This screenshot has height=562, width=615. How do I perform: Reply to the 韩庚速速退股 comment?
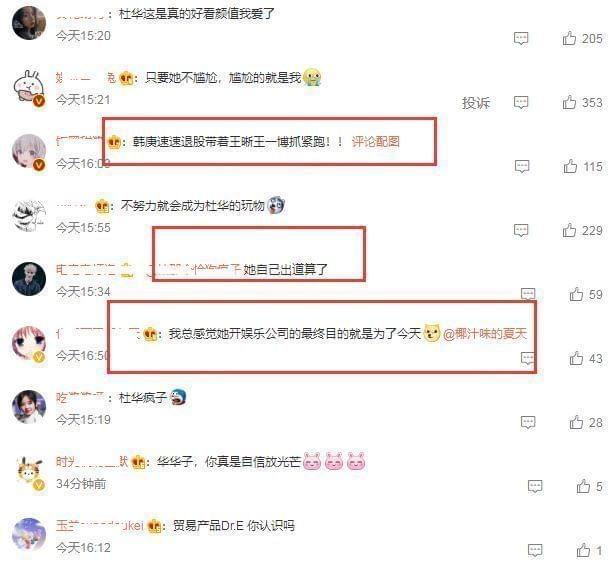point(522,166)
